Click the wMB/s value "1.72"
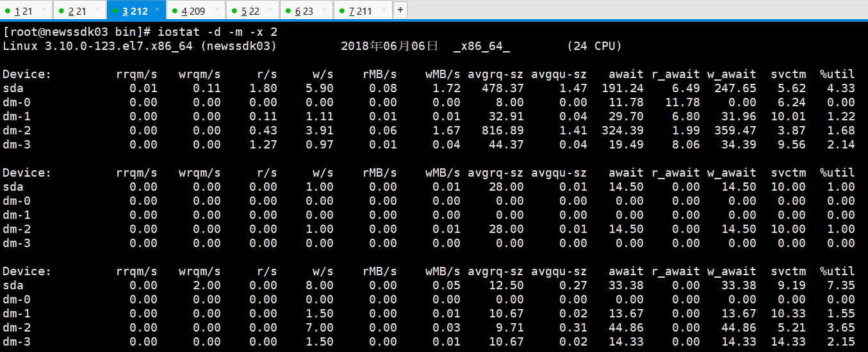The width and height of the screenshot is (868, 352). coord(446,88)
